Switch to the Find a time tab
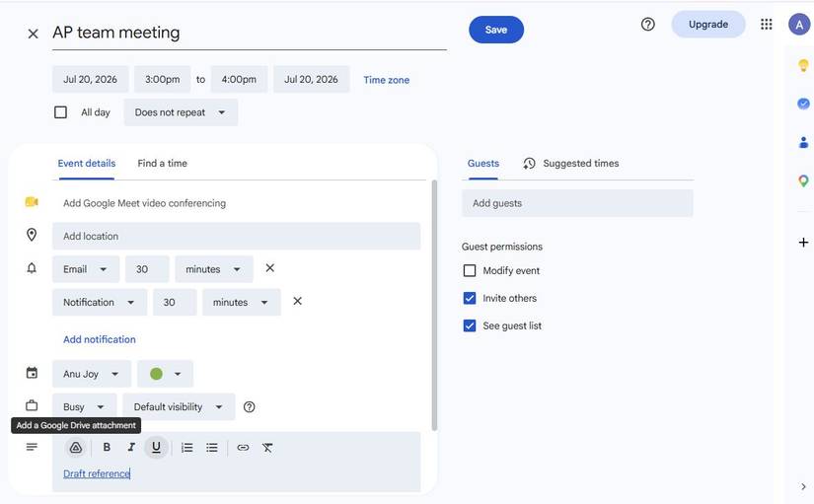Screen dimensions: 814x504 click(x=163, y=164)
